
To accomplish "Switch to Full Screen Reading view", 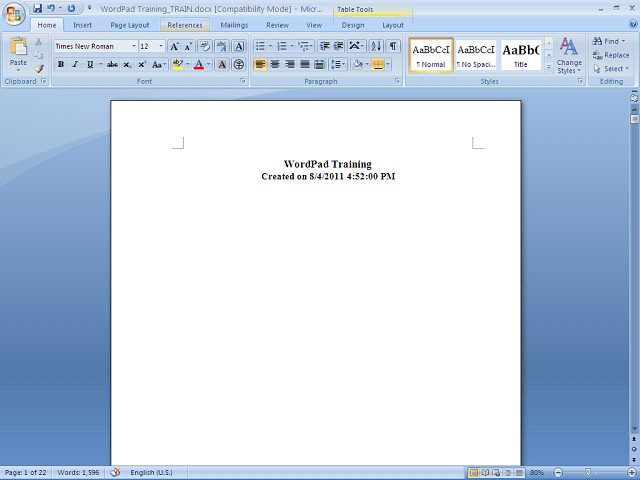I will pos(485,473).
